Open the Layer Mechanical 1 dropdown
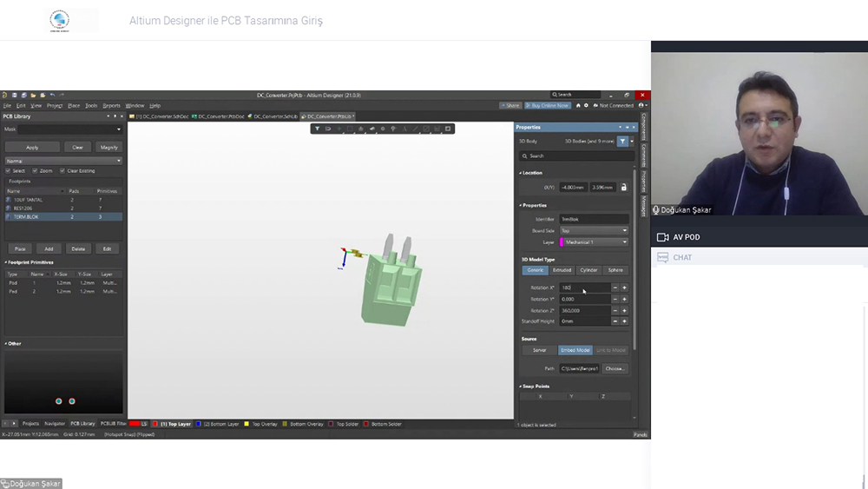The height and width of the screenshot is (489, 868). (x=594, y=242)
